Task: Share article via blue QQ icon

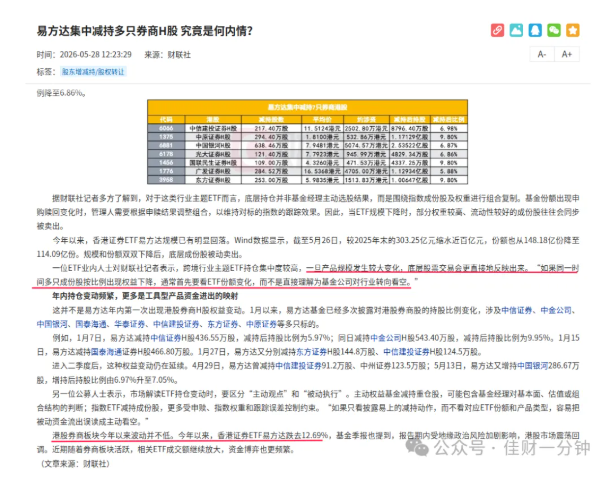Action: [x=535, y=30]
